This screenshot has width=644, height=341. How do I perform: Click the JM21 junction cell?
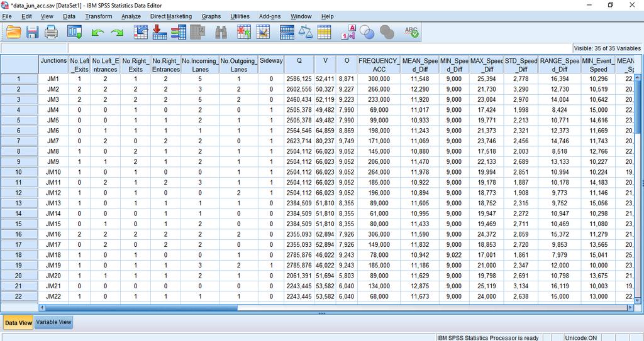(x=53, y=286)
